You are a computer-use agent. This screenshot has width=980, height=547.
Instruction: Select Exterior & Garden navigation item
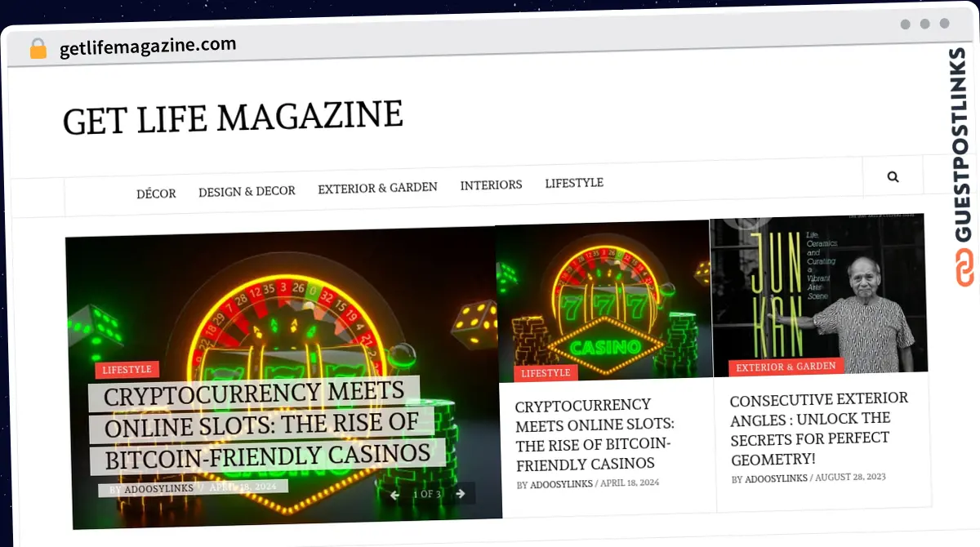click(x=377, y=188)
